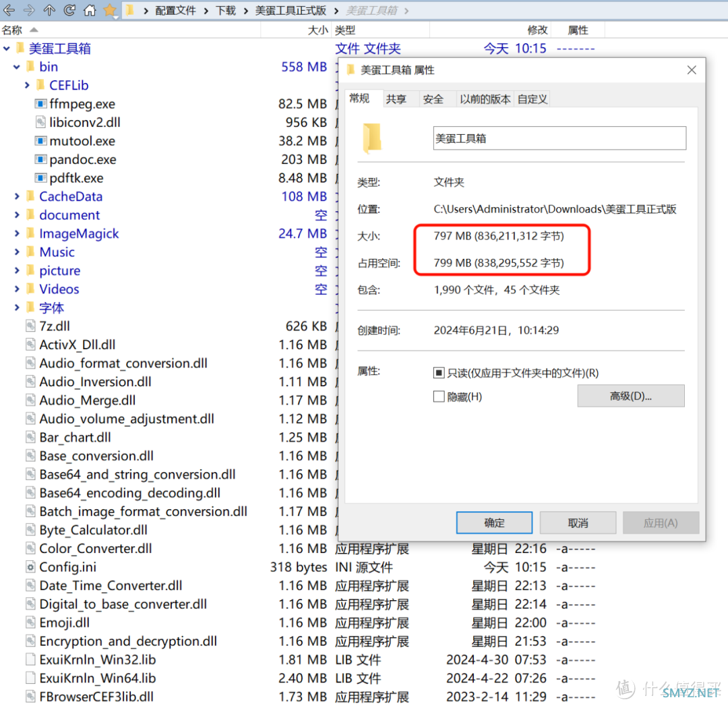
Task: Expand the picture folder
Action: [x=17, y=270]
